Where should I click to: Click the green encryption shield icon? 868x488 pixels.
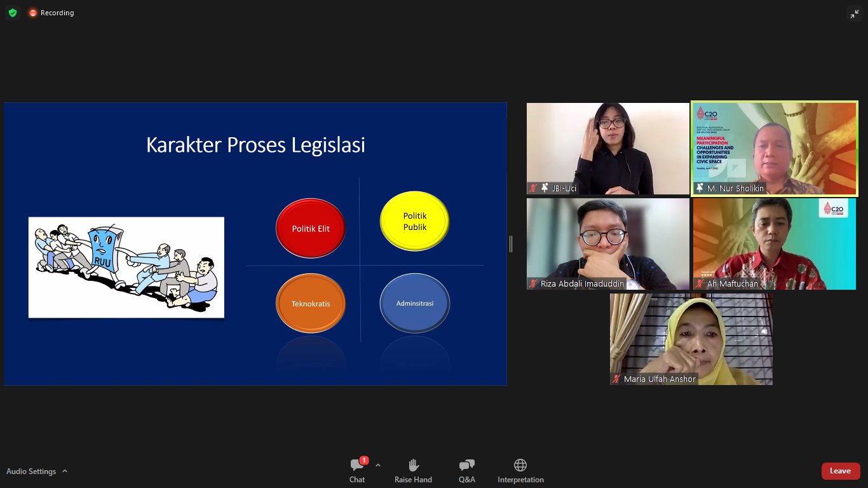(13, 13)
